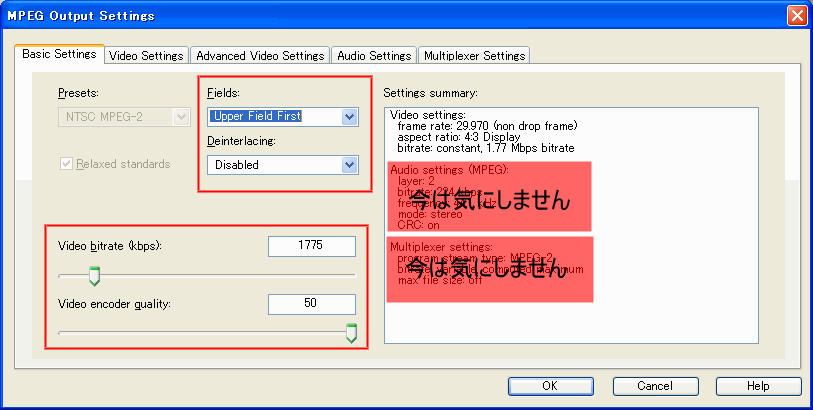Screen dimensions: 813x410
Task: Open the Video Settings tab
Action: [146, 56]
